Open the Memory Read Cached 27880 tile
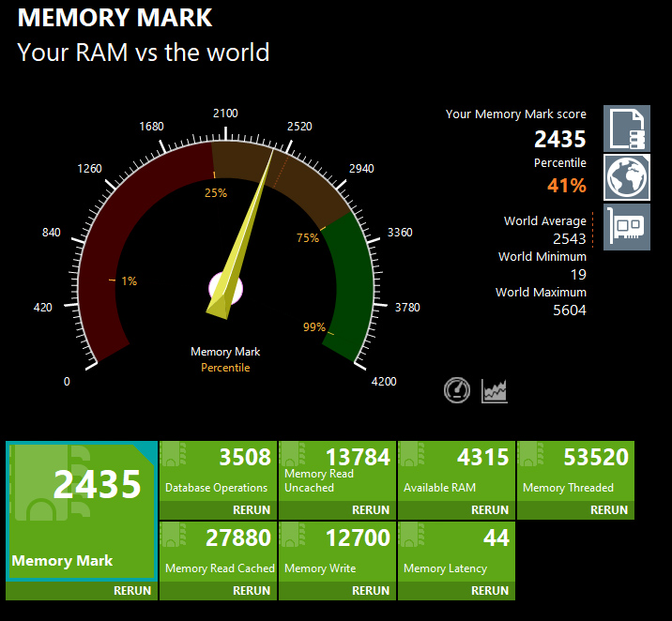 coord(218,552)
